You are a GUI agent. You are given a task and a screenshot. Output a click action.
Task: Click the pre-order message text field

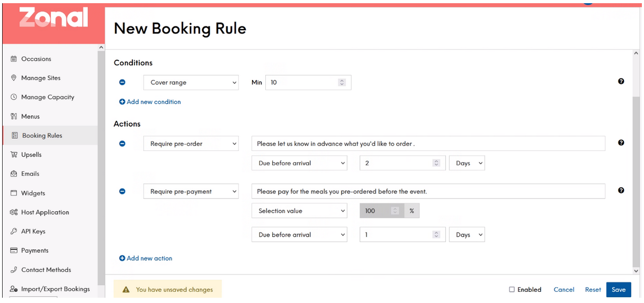(428, 144)
